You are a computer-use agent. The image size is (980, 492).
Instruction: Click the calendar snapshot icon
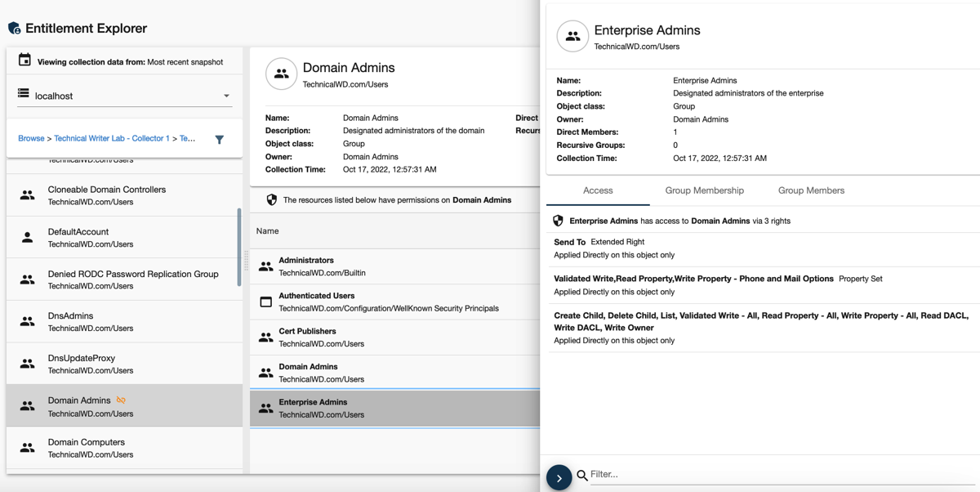[x=24, y=60]
